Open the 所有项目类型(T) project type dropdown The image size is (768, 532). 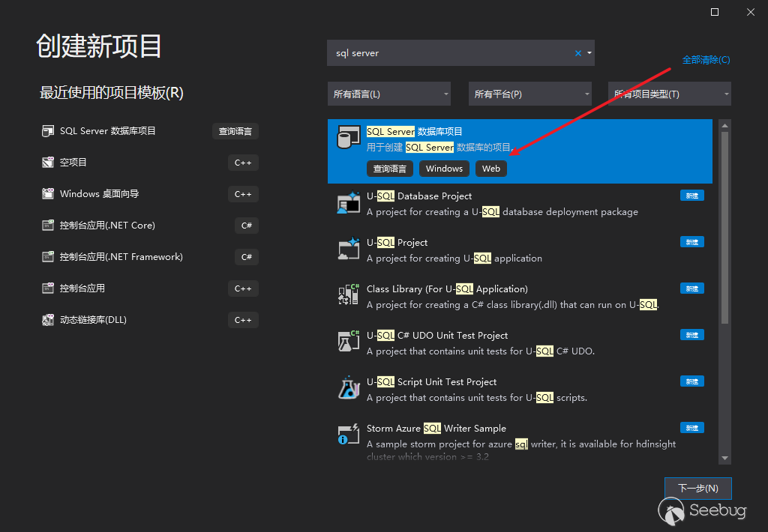pyautogui.click(x=670, y=94)
